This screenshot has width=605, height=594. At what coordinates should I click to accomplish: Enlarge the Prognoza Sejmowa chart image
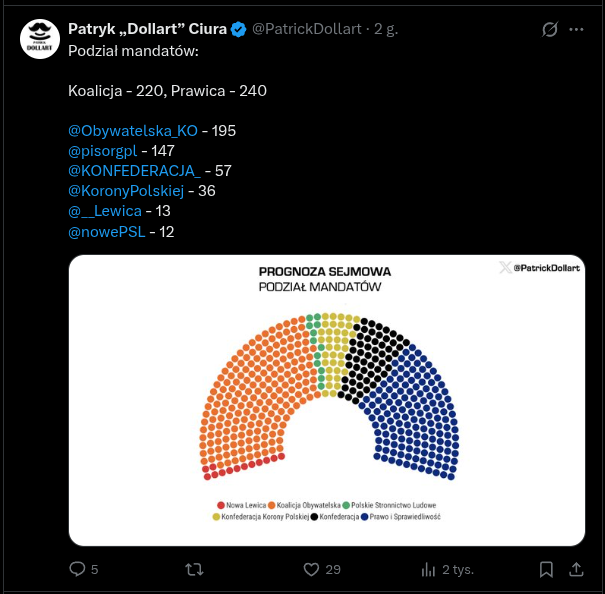tap(327, 400)
